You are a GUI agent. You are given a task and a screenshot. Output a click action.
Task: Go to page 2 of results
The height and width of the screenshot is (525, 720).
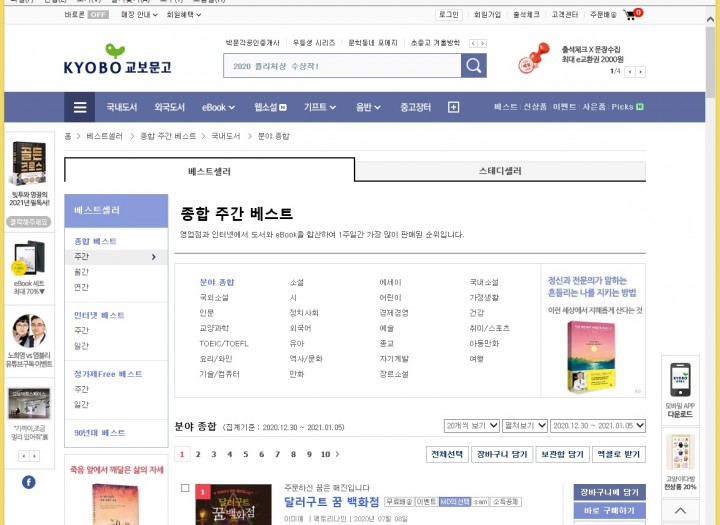(198, 454)
